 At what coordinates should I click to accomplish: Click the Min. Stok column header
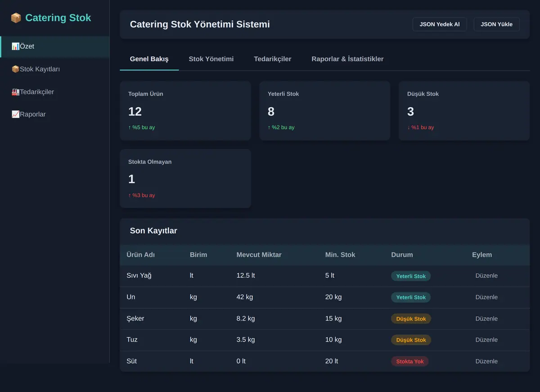340,255
